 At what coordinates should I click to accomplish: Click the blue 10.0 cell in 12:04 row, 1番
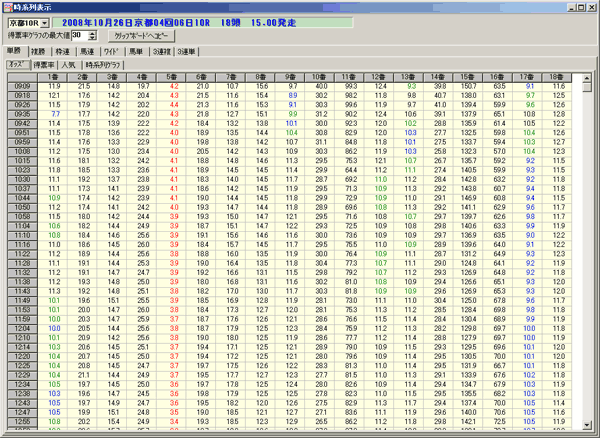(x=54, y=329)
